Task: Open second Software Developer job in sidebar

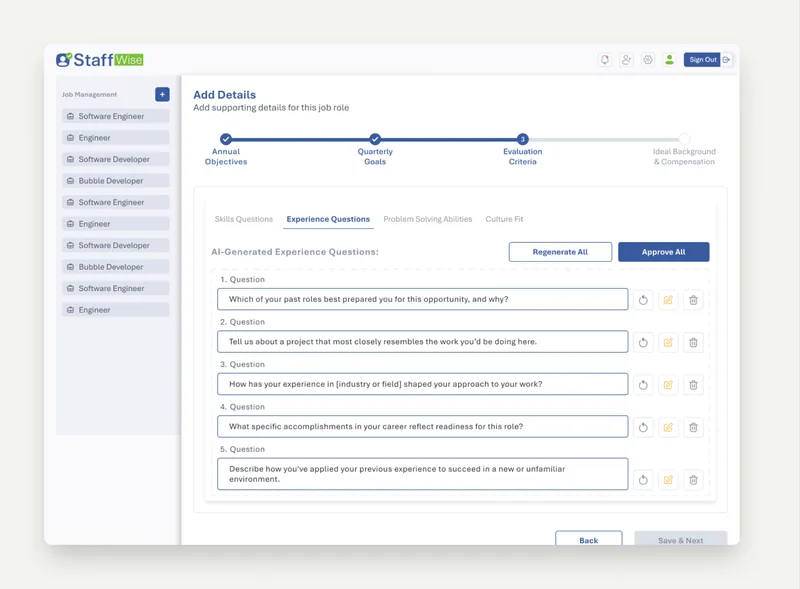Action: click(x=116, y=245)
